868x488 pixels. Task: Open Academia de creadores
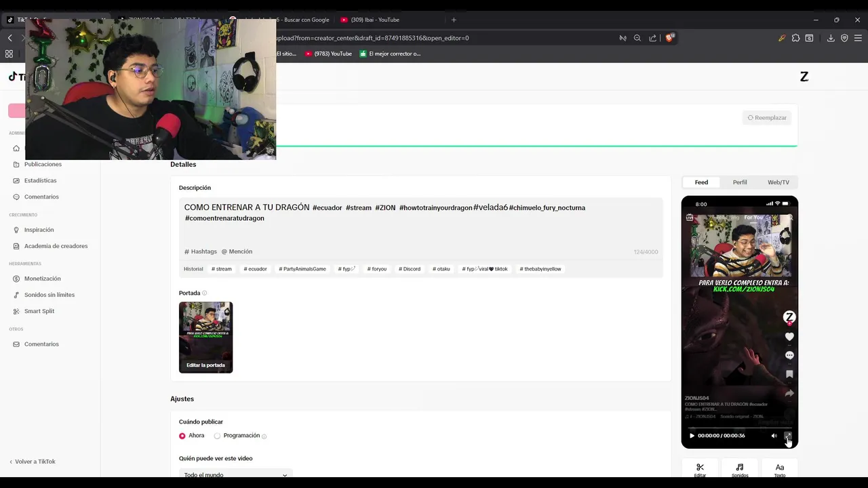(56, 246)
